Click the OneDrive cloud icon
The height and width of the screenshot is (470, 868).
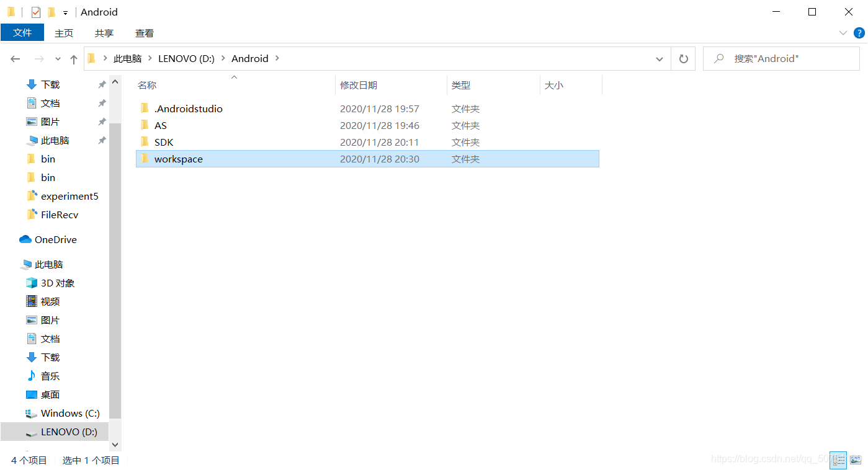pos(25,239)
